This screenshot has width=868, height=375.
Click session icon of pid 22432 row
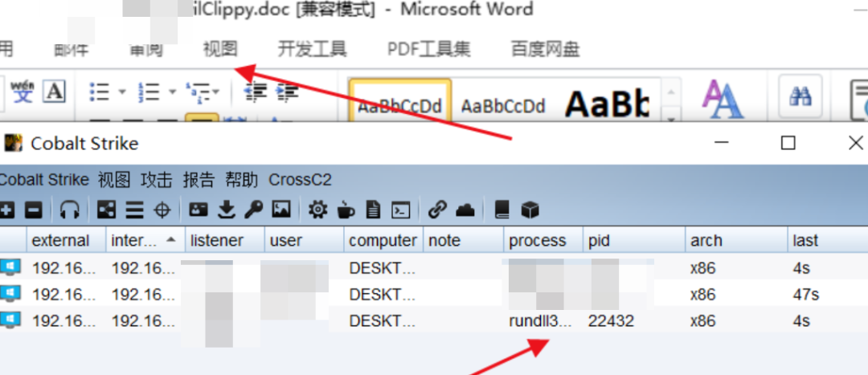(x=10, y=320)
